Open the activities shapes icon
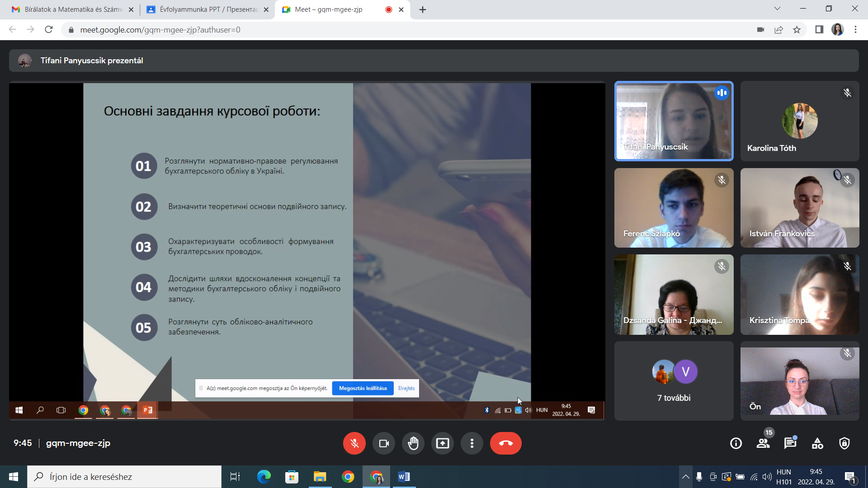The height and width of the screenshot is (488, 868). 817,443
